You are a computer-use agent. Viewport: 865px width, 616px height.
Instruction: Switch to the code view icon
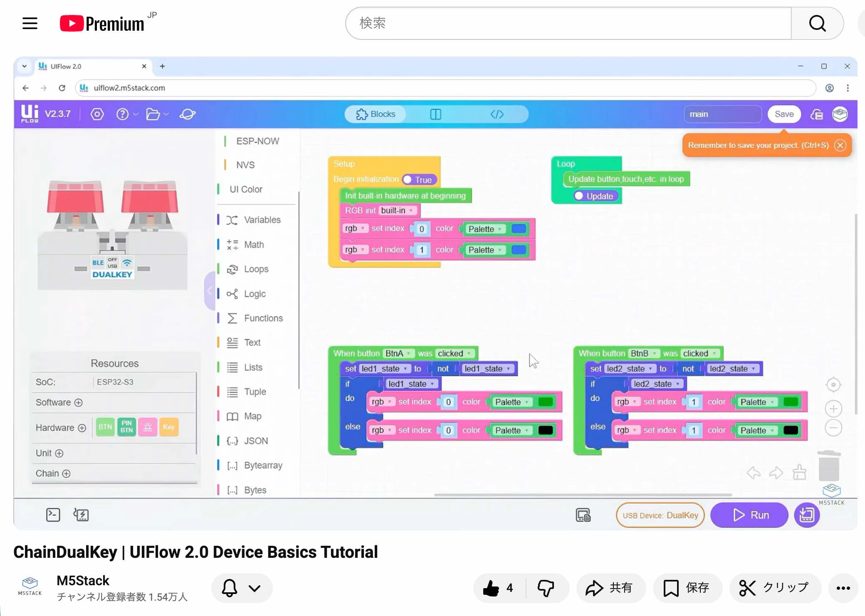click(497, 114)
